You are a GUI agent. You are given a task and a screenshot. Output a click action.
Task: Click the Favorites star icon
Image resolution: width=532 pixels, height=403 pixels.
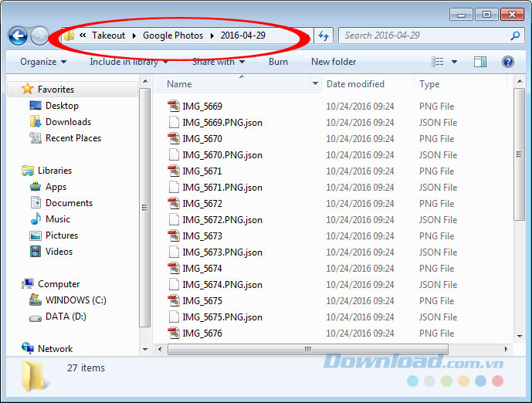pyautogui.click(x=27, y=89)
